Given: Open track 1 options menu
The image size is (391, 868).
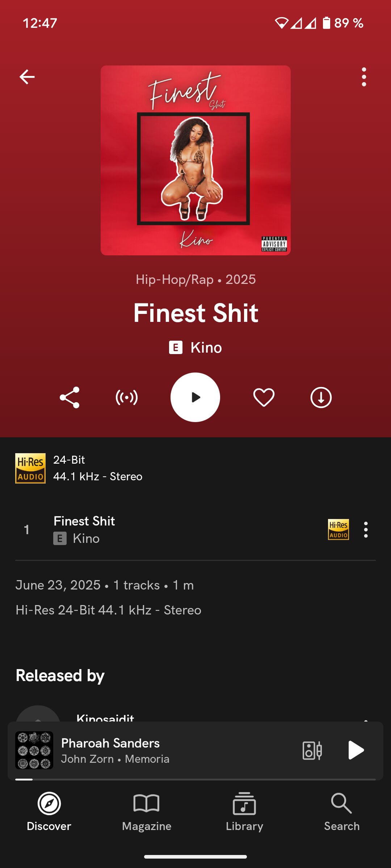Looking at the screenshot, I should tap(366, 530).
